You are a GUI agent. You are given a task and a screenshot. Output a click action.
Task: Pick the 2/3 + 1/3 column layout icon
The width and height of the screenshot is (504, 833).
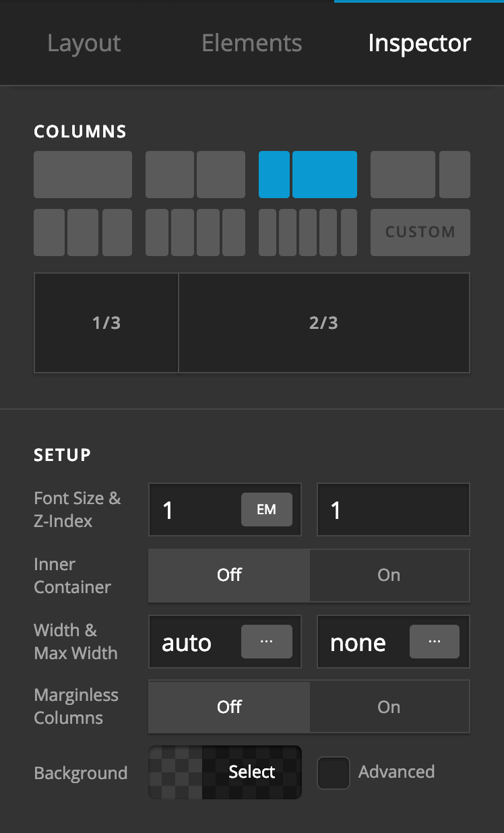[x=420, y=175]
